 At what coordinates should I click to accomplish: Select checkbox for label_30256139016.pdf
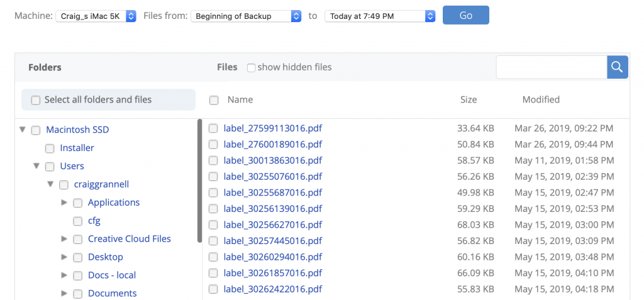point(213,209)
